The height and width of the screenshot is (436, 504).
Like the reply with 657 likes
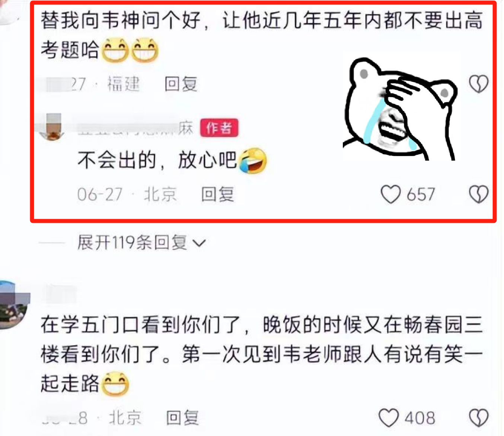pos(390,194)
